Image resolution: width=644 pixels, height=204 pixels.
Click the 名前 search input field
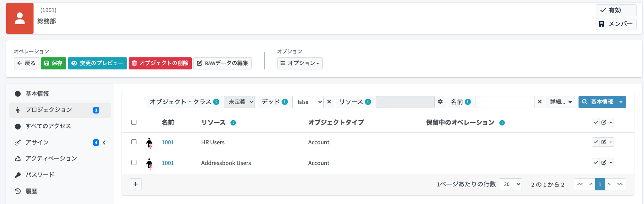pos(504,102)
